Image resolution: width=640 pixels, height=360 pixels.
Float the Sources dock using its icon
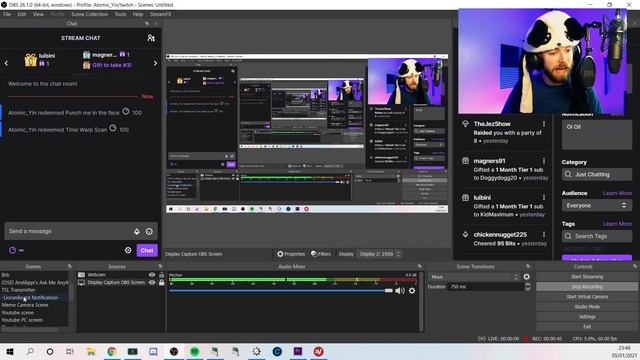click(160, 266)
